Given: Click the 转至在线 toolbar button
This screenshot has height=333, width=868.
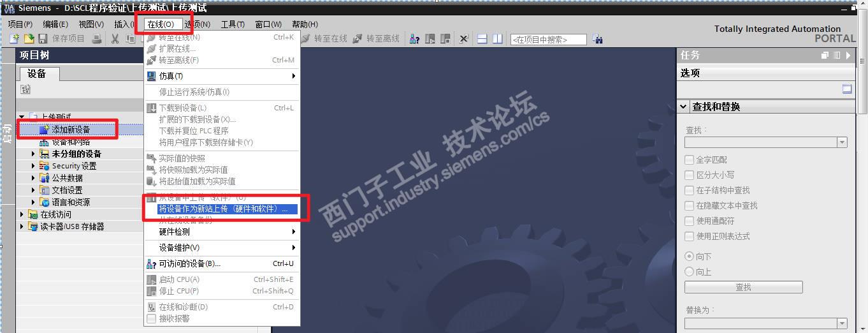Looking at the screenshot, I should pyautogui.click(x=324, y=39).
